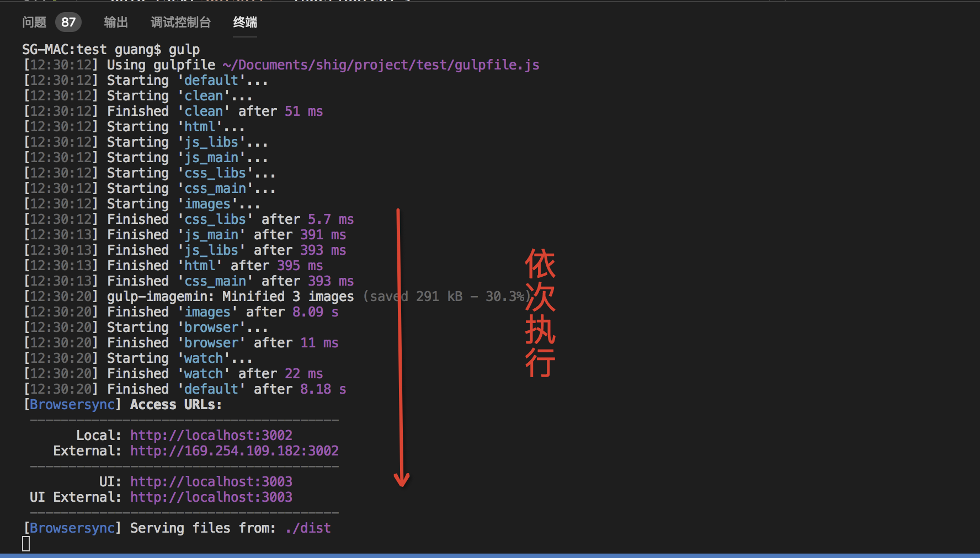The height and width of the screenshot is (558, 980).
Task: Click Finished 'default' after 8.18 s line
Action: click(x=184, y=389)
